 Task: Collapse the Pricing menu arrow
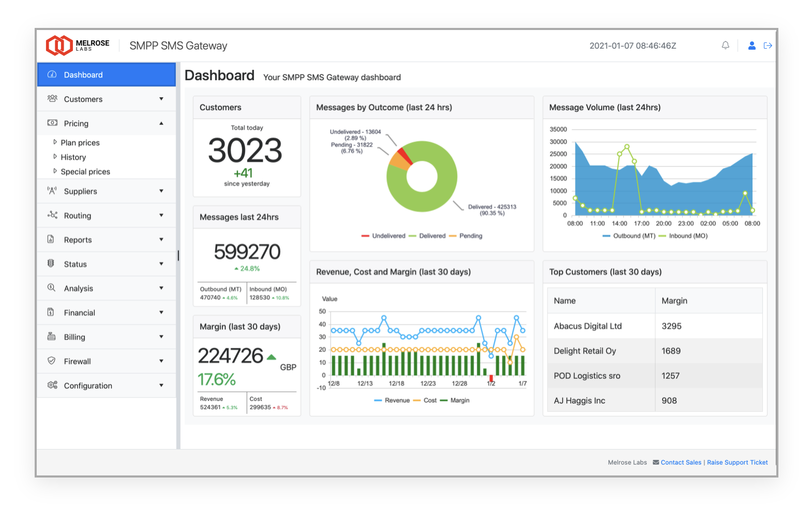coord(161,123)
